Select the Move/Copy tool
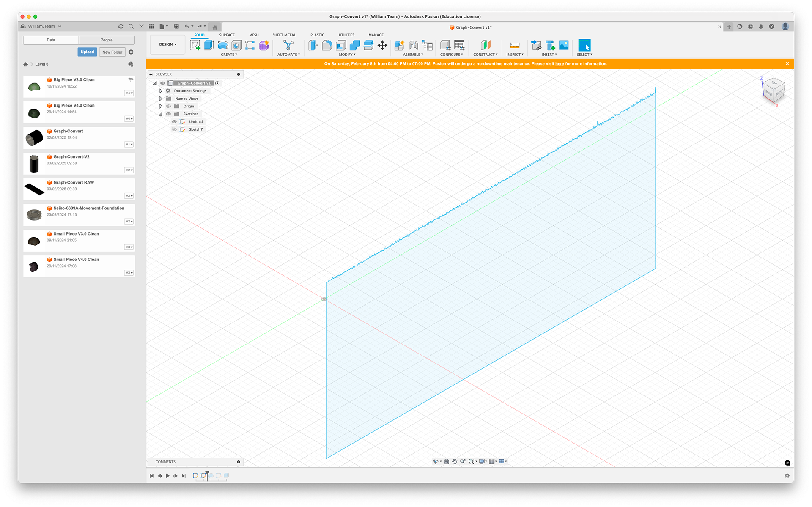Screen dimensions: 812x507 tap(382, 45)
